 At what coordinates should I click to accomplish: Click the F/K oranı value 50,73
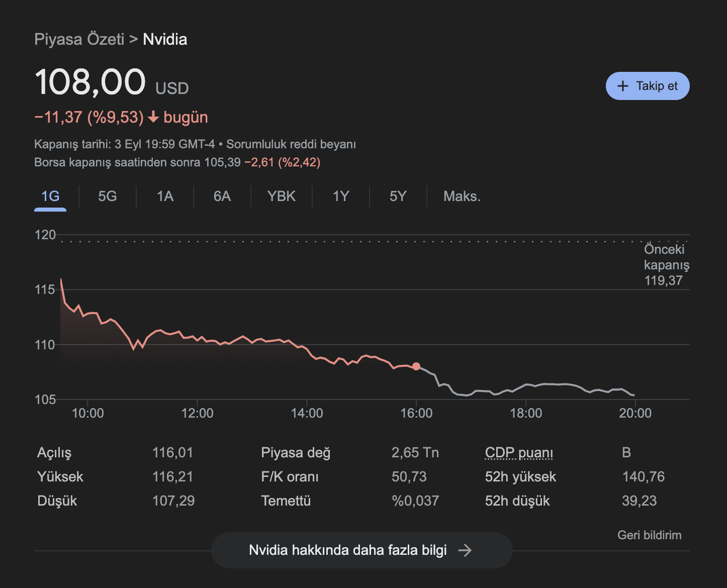[x=409, y=477]
